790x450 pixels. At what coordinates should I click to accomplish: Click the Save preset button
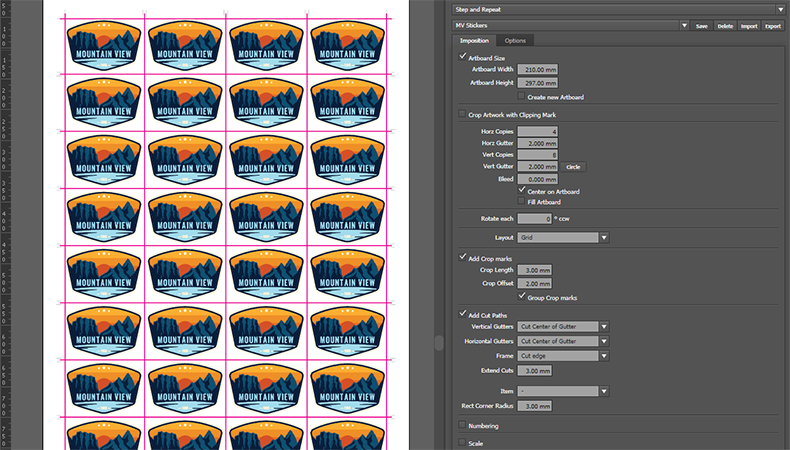point(701,26)
